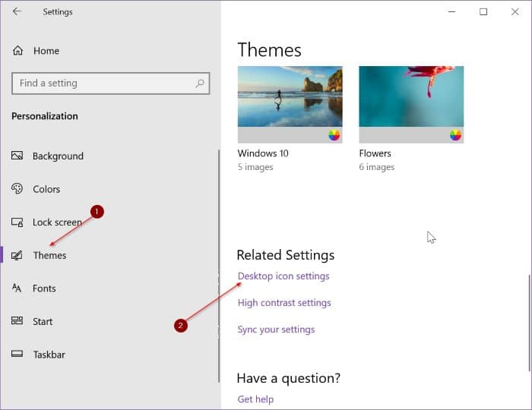Focus the Find a setting search box
The image size is (532, 410).
click(x=111, y=84)
